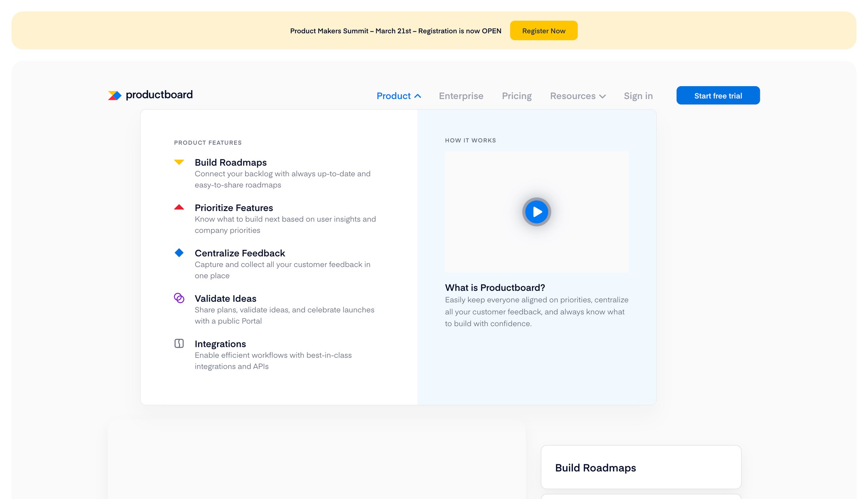Screen dimensions: 868x499
Task: Click the blue Centralize Feedback diamond icon
Action: pos(179,253)
